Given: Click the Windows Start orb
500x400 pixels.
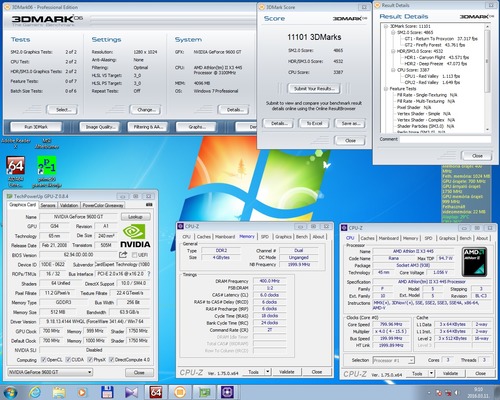Looking at the screenshot, I should 10,392.
